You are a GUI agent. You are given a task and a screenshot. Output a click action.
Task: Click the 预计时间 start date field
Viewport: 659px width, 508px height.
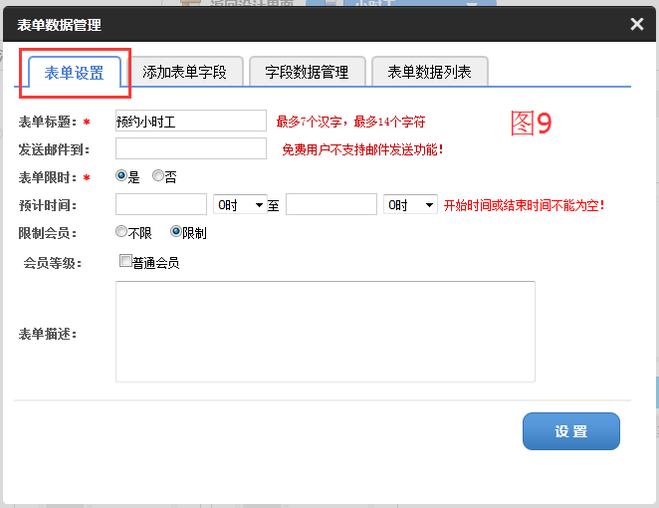[x=164, y=205]
